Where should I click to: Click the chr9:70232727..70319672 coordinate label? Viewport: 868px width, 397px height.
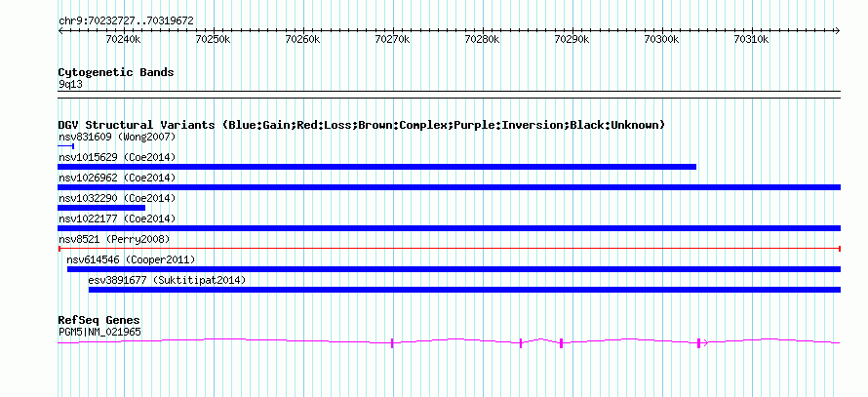tap(126, 20)
